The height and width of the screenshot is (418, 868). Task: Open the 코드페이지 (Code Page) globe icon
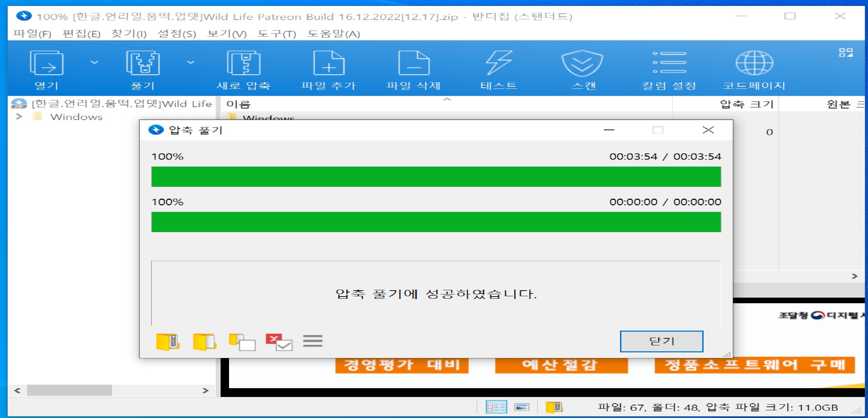(x=754, y=63)
